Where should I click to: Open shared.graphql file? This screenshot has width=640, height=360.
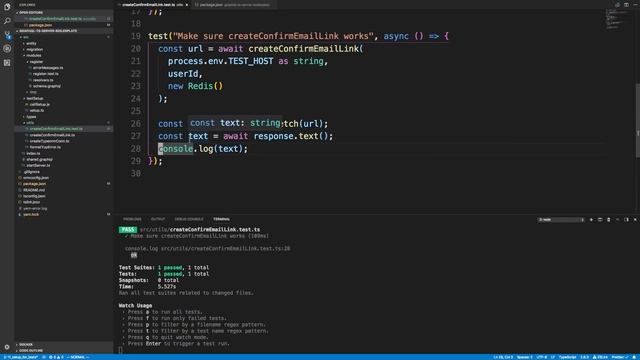click(x=39, y=160)
